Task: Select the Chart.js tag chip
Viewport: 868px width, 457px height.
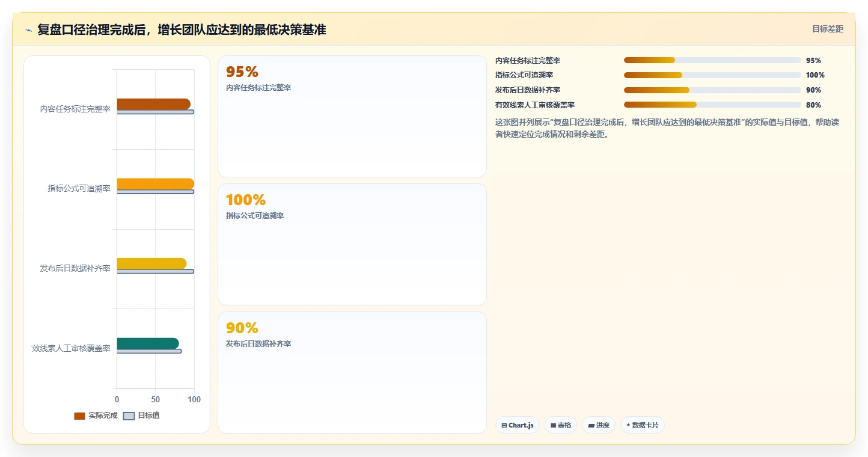Action: (x=518, y=425)
